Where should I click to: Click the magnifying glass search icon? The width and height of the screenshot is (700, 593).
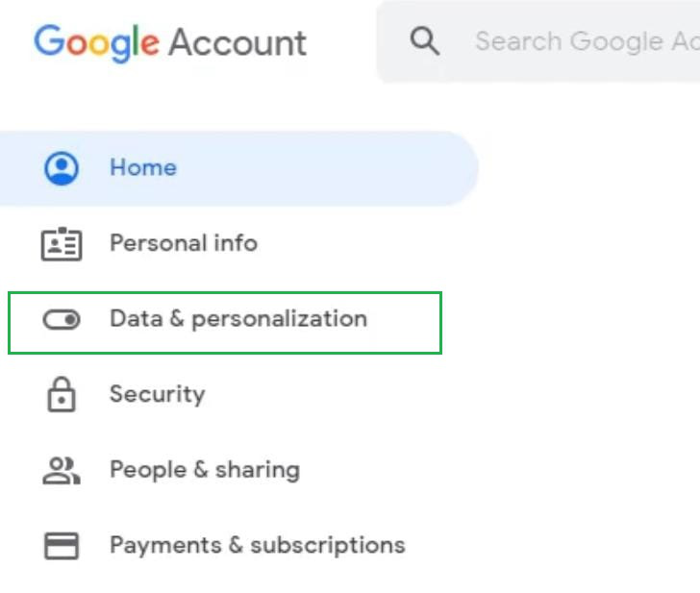(x=424, y=41)
